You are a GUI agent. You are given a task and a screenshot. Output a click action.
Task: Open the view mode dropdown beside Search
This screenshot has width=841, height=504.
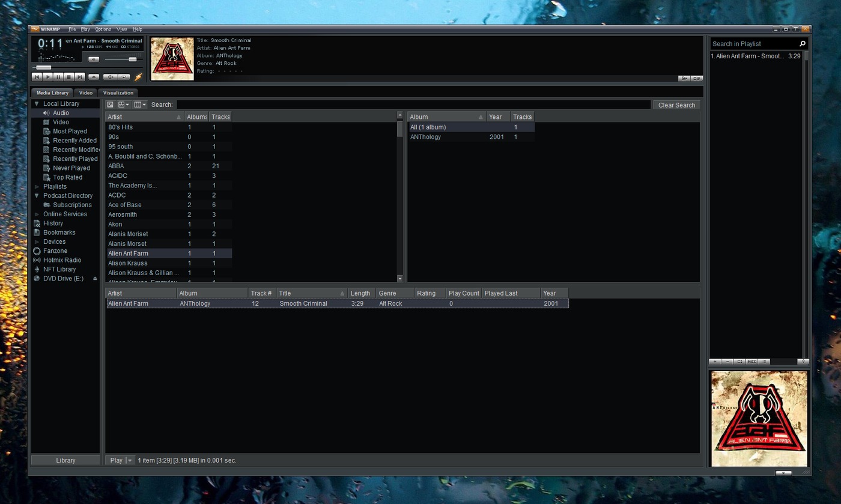tap(124, 105)
